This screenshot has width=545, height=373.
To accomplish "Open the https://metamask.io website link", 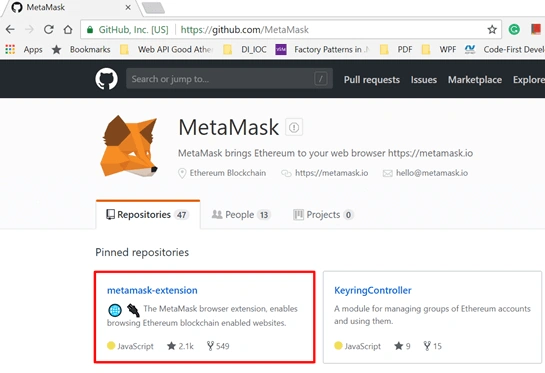I will tap(331, 173).
